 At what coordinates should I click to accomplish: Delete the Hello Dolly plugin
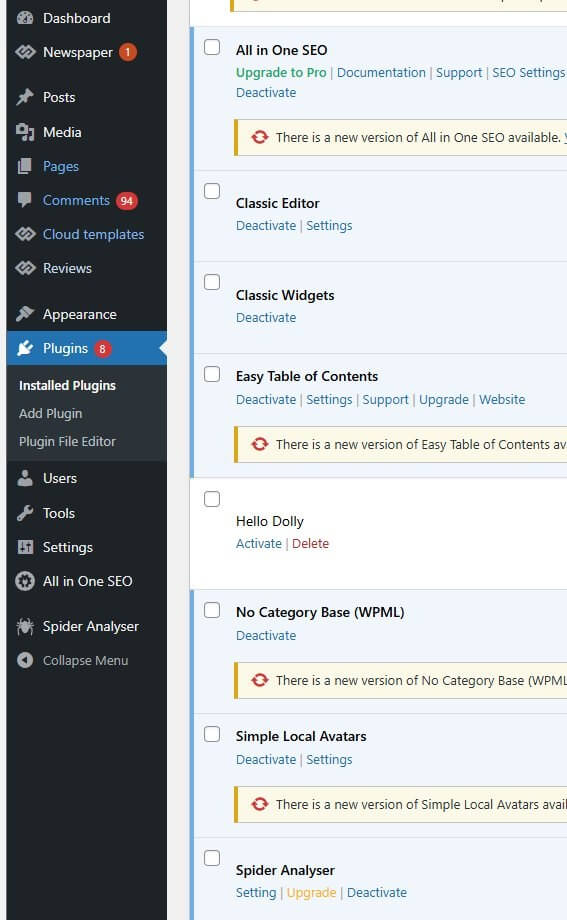(x=310, y=543)
